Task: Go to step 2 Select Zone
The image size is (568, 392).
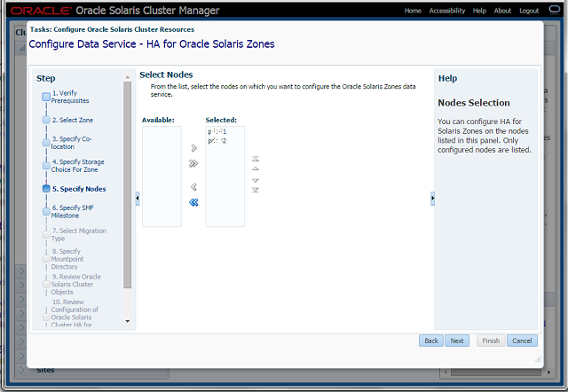Action: coord(73,120)
